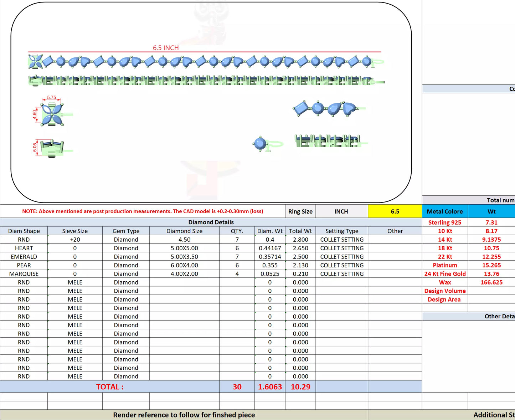Click the total weight 10.29 cell
This screenshot has width=515, height=420.
[300, 387]
